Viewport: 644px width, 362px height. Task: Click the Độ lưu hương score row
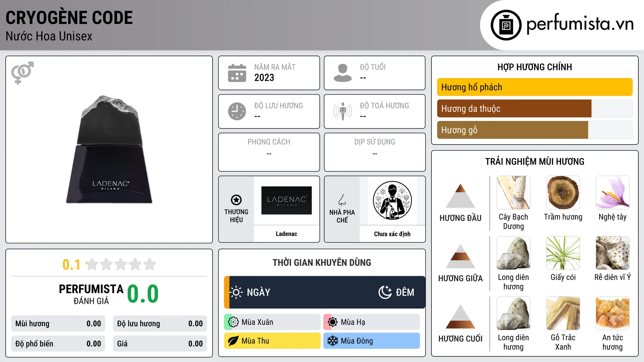(160, 324)
